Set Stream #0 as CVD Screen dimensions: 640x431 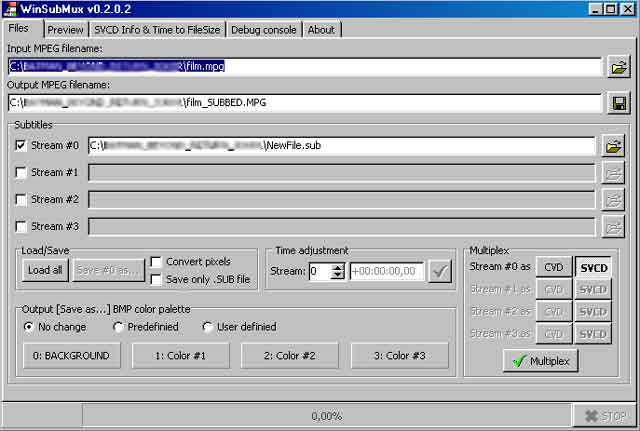click(x=554, y=267)
